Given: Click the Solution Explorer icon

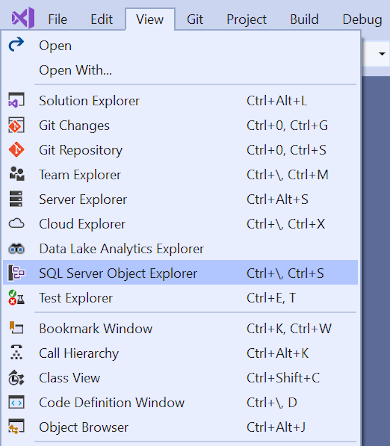Looking at the screenshot, I should (x=16, y=100).
